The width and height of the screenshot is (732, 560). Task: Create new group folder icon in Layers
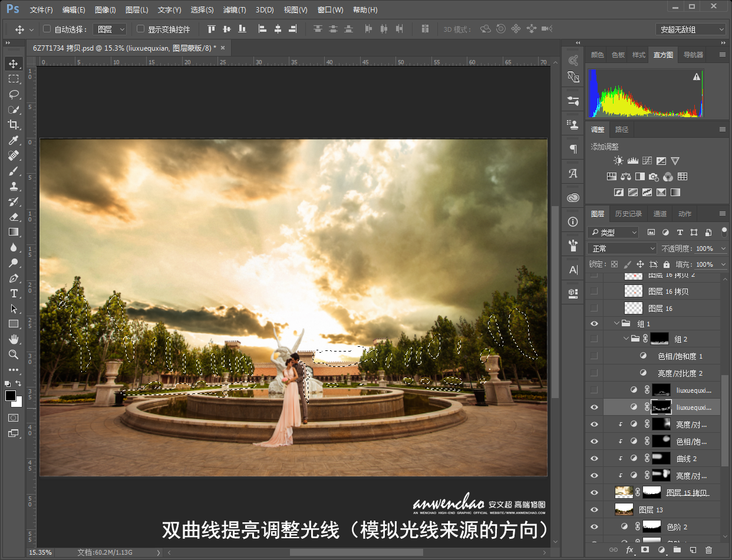coord(677,550)
